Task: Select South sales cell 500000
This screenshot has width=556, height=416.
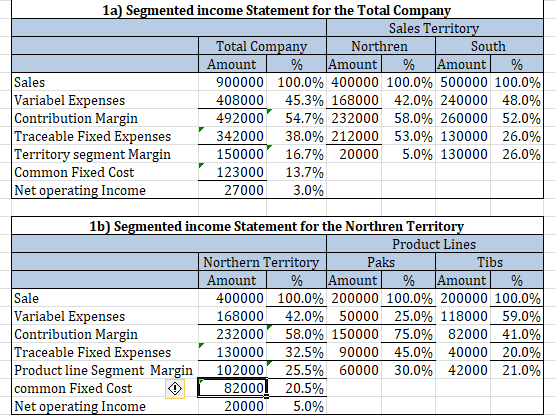Action: [x=463, y=82]
